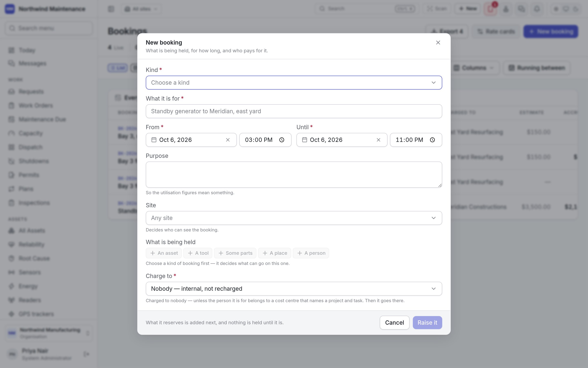
Task: Close the New booking dialog with X
Action: point(438,43)
